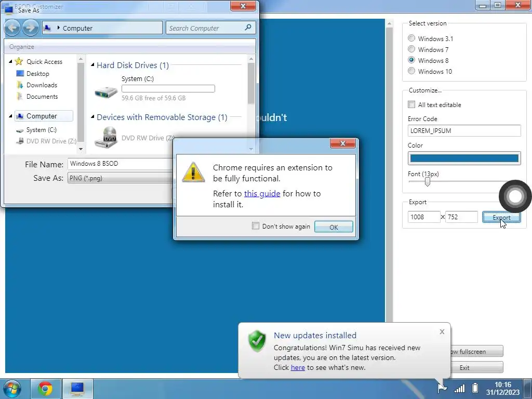Screen dimensions: 532x399
Task: Click the Search Computer box
Action: (x=210, y=28)
